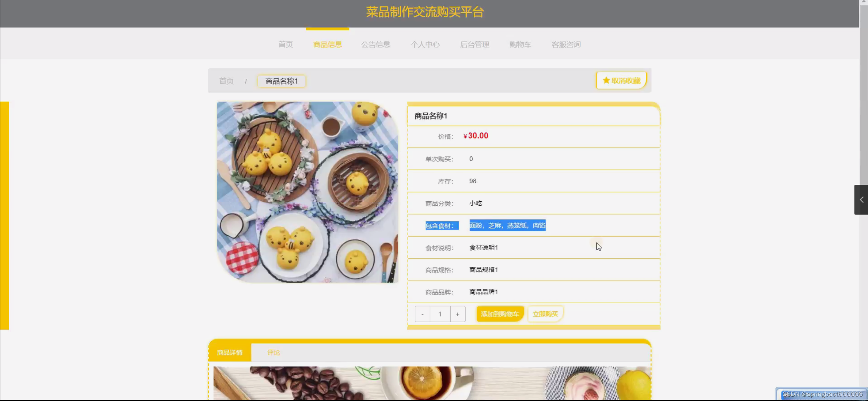
Task: Click the product detail banner image with coffee beans
Action: tap(432, 383)
